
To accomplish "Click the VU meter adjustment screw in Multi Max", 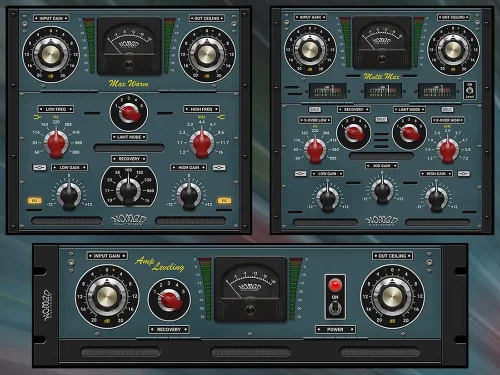I will click(x=382, y=59).
